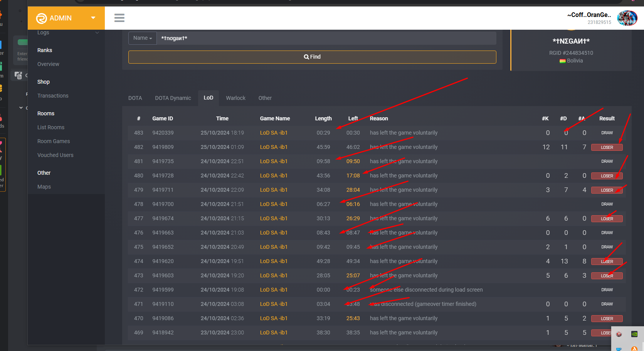The height and width of the screenshot is (351, 644).
Task: Open LoD SA -ib1 link for game 9419711
Action: point(274,190)
